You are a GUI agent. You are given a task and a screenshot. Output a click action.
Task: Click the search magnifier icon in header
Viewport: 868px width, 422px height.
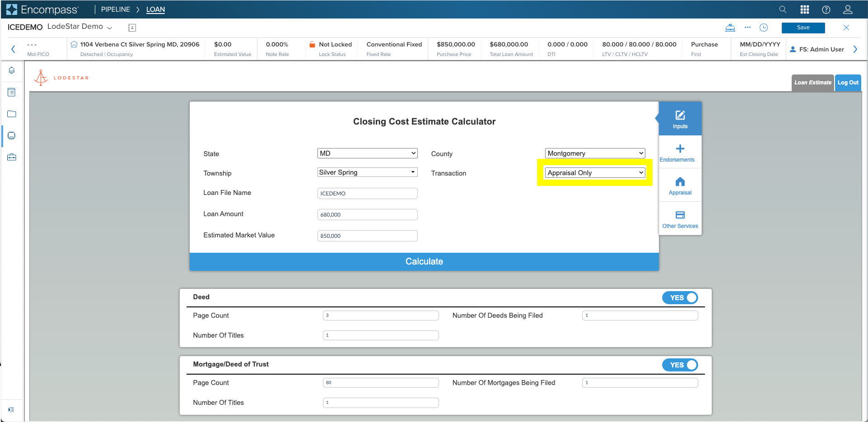(x=783, y=9)
